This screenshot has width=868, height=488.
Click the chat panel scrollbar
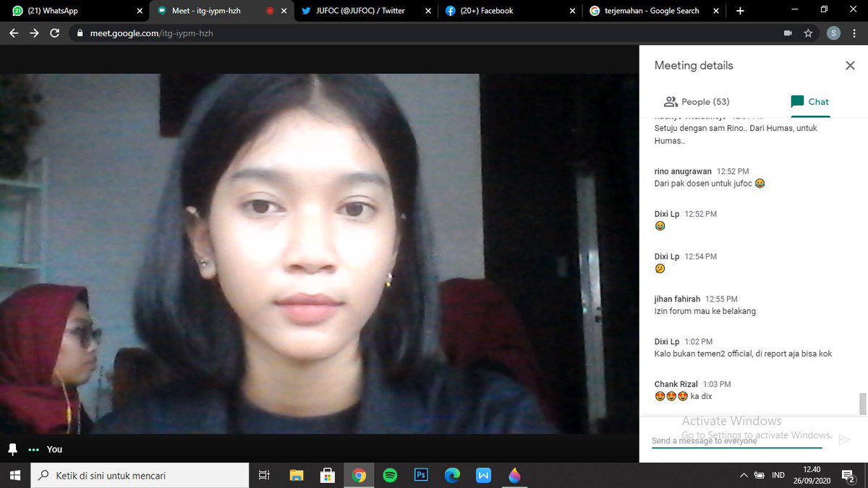862,404
